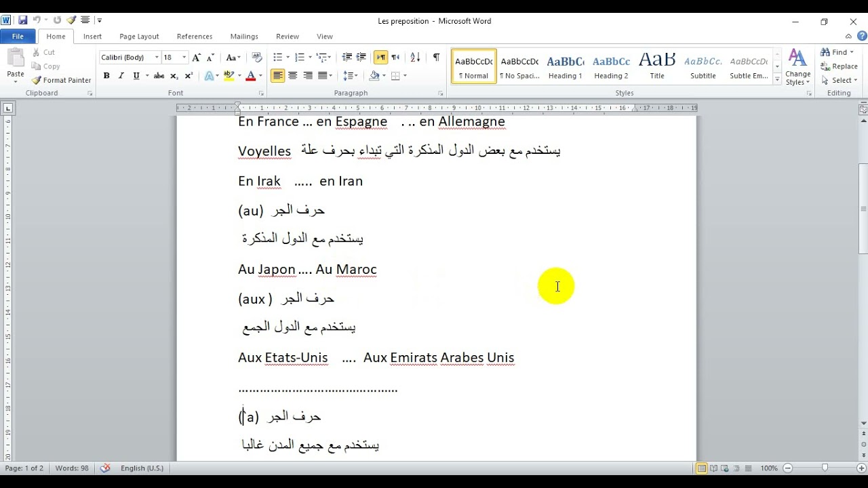Click the Copy command
Viewport: 868px width, 488px height.
click(45, 66)
